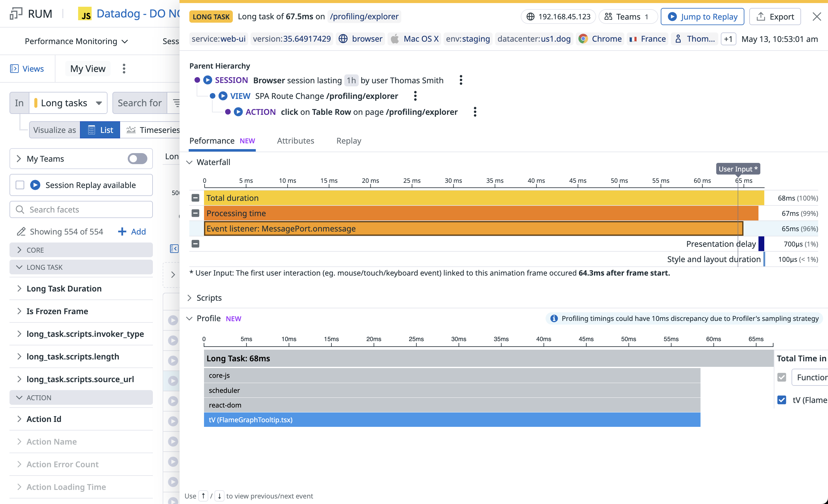Screen dimensions: 828x504
Task: Expand the Long Task Duration facet
Action: (x=64, y=288)
